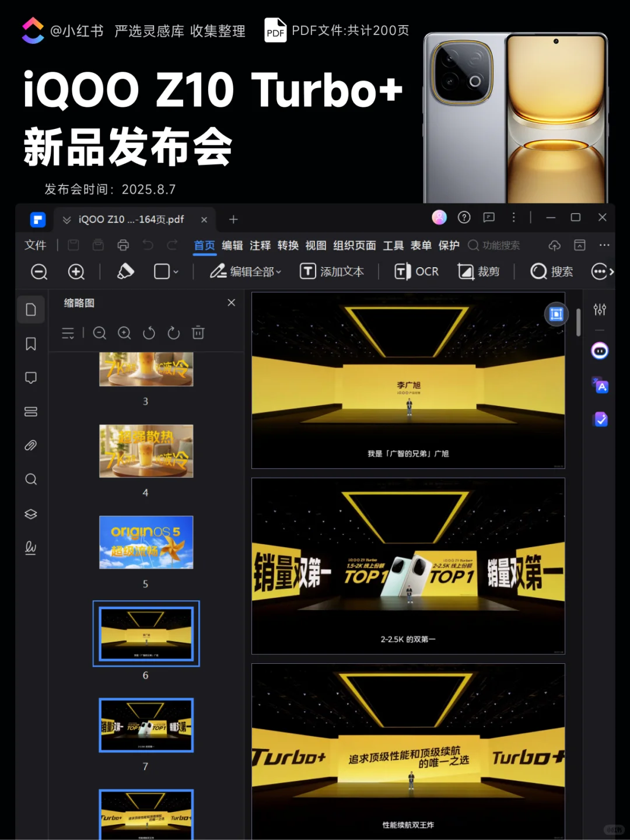Enlarge thumbnails with panel zoom in

tap(124, 332)
